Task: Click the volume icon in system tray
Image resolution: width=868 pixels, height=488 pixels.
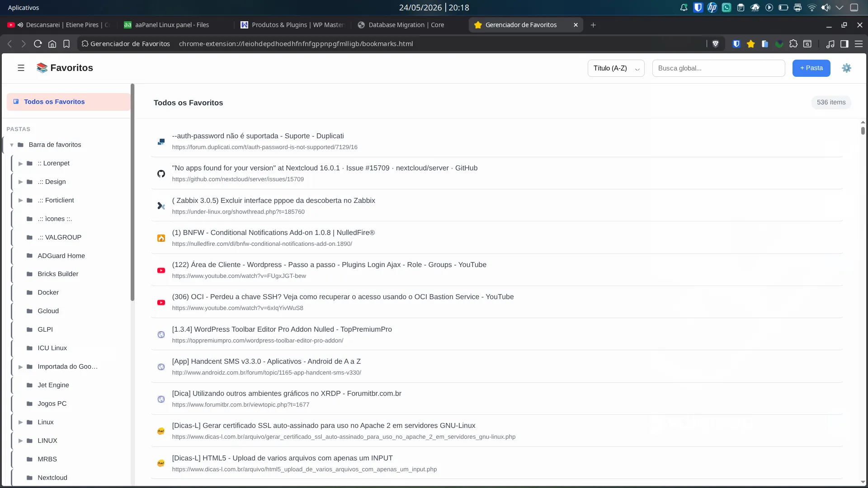Action: (x=826, y=8)
